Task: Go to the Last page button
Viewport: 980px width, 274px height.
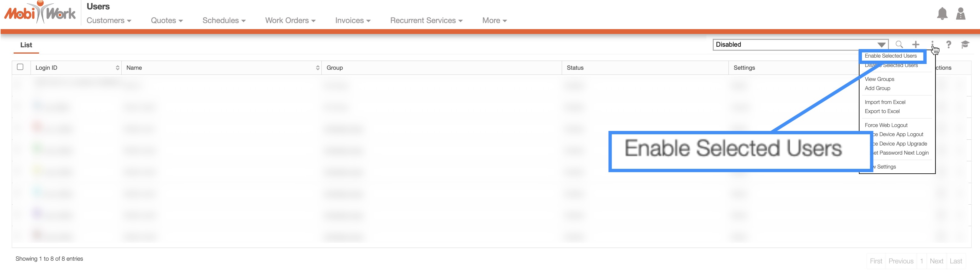Action: (x=956, y=261)
